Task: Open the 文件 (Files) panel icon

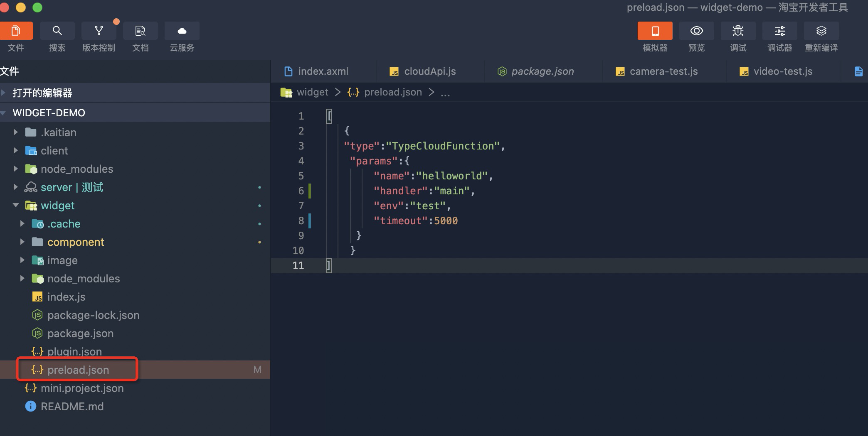Action: 16,31
